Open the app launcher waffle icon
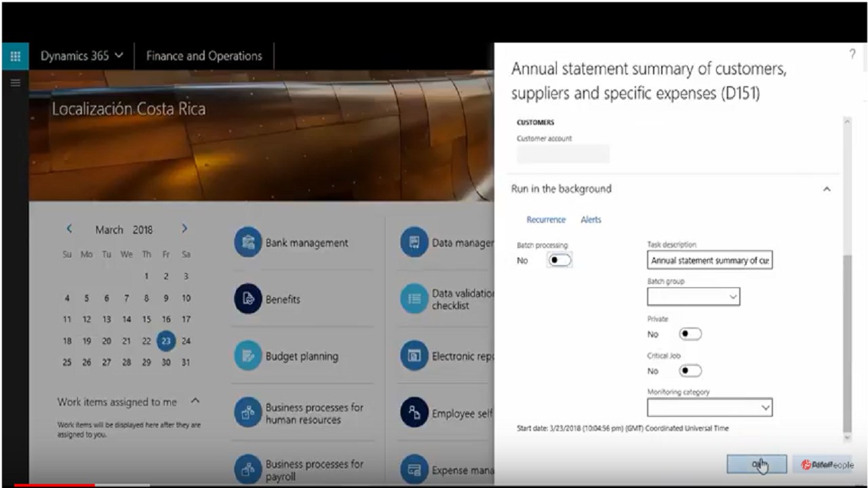This screenshot has height=488, width=868. (15, 56)
